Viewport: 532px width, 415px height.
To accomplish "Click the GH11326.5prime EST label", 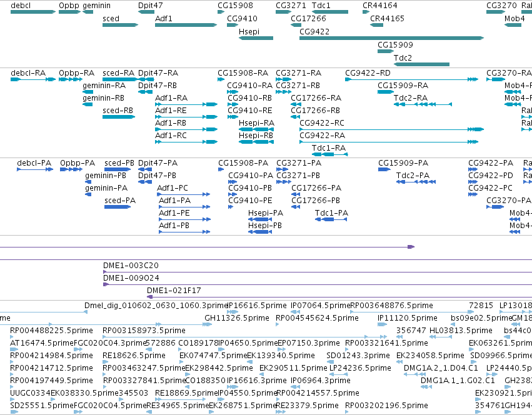I will (x=237, y=318).
